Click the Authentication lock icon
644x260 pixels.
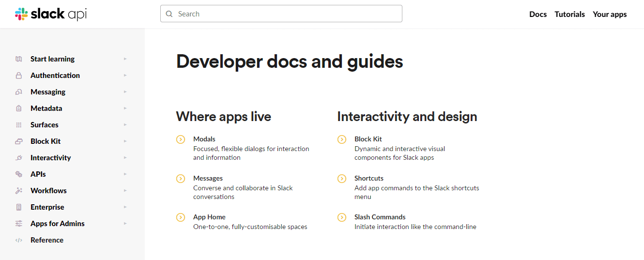[19, 76]
